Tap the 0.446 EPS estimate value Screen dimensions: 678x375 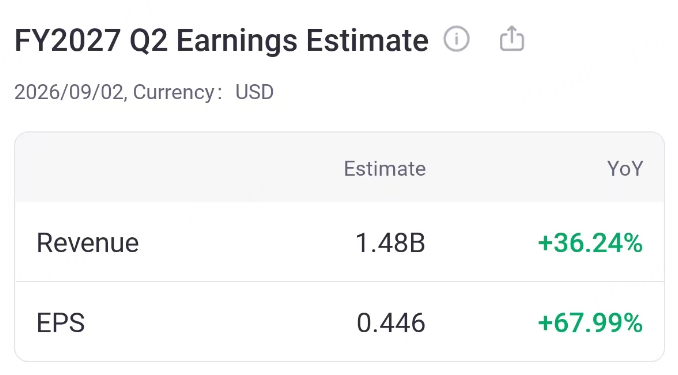point(391,323)
